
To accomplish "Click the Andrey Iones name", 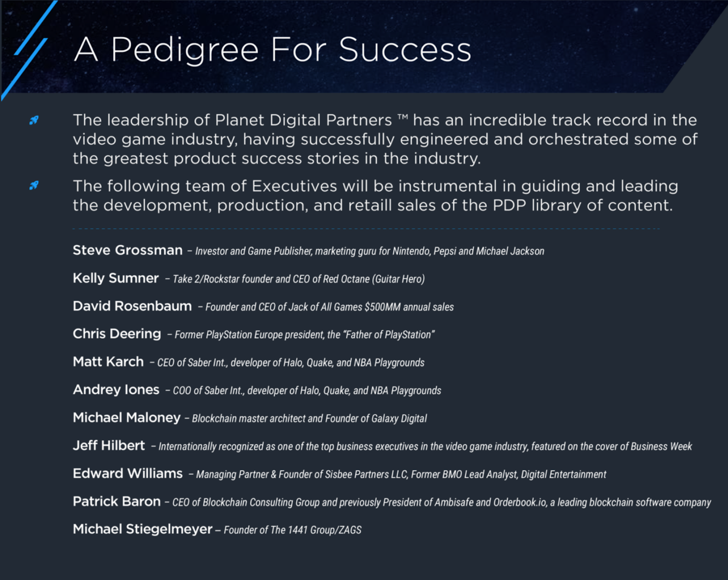I will [116, 390].
